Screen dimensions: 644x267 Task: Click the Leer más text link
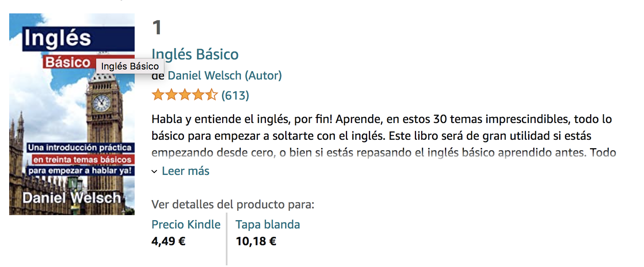(x=186, y=171)
